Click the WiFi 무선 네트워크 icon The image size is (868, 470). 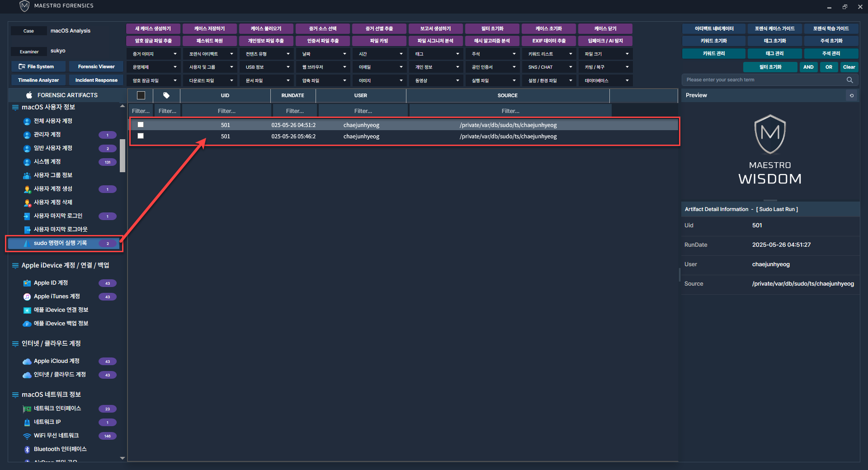pyautogui.click(x=27, y=436)
